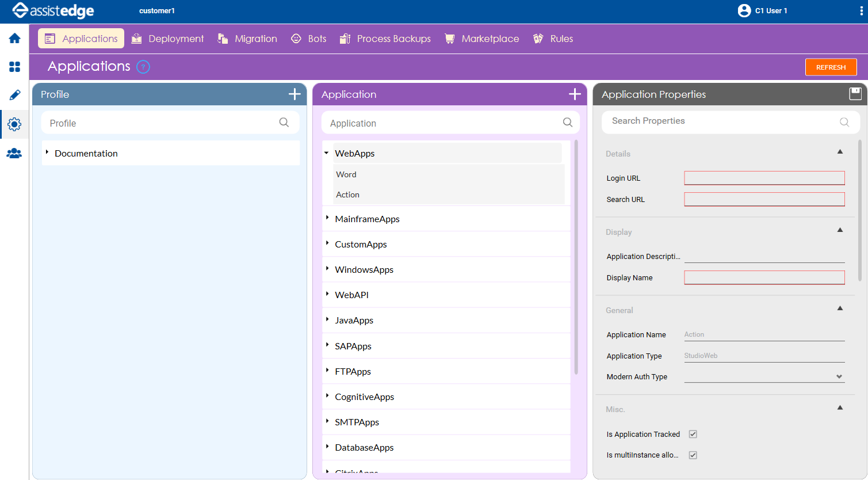Open the dashboard grid icon in sidebar
This screenshot has height=480, width=868.
(14, 67)
